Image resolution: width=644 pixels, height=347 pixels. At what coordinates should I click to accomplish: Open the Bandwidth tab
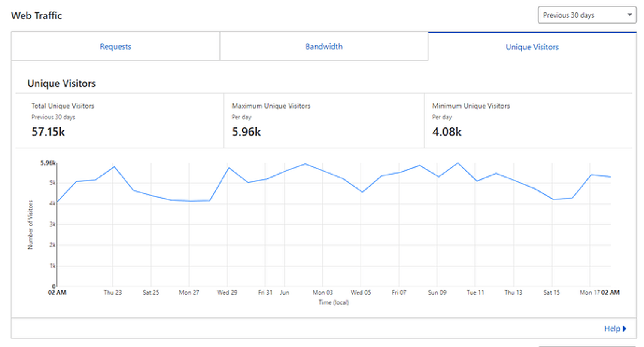pyautogui.click(x=324, y=47)
